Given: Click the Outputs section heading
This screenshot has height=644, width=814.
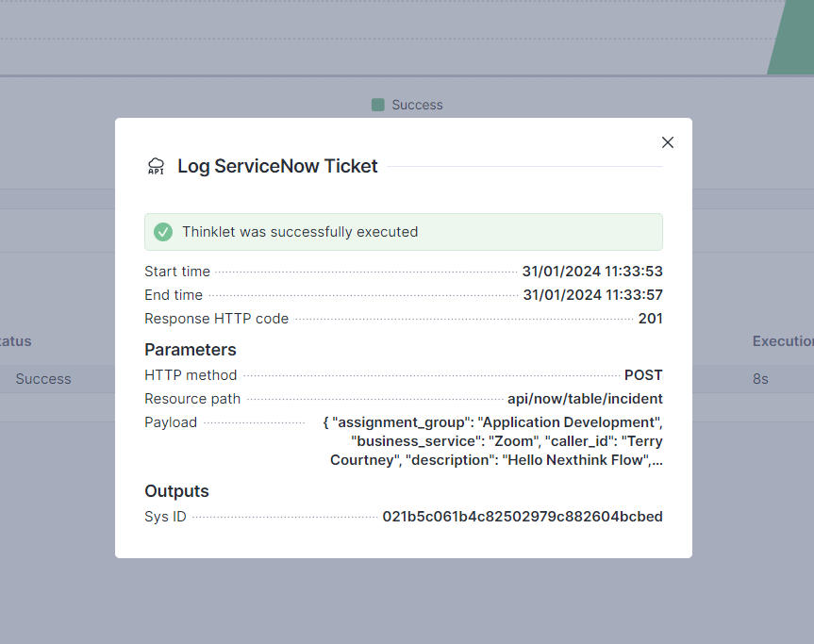Looking at the screenshot, I should coord(176,491).
